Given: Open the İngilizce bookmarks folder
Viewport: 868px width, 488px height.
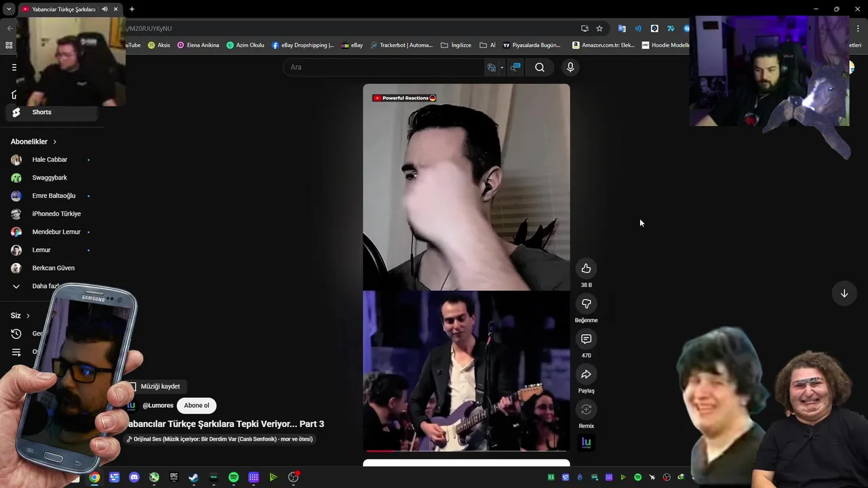Looking at the screenshot, I should click(456, 45).
